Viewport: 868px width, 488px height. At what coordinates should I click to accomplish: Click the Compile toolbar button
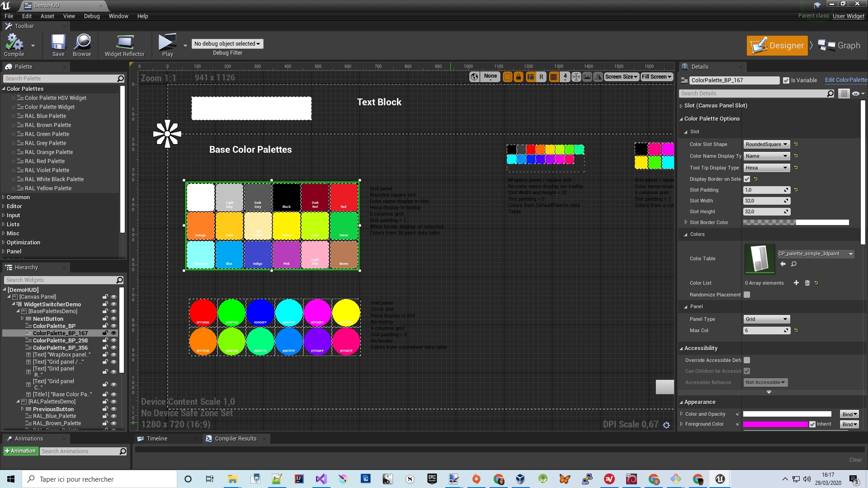click(14, 45)
